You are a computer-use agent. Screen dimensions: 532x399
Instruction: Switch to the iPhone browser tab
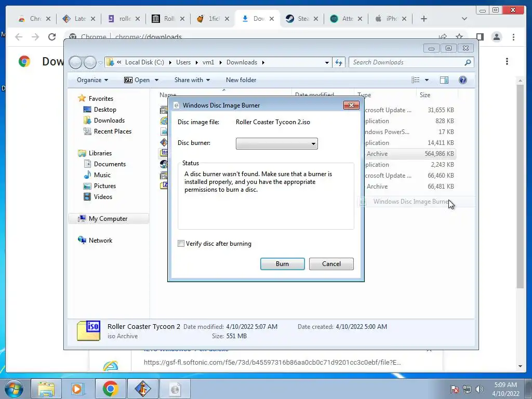coord(391,19)
